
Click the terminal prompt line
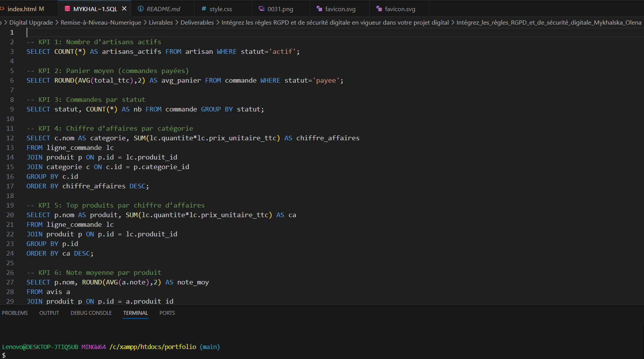coord(4,356)
